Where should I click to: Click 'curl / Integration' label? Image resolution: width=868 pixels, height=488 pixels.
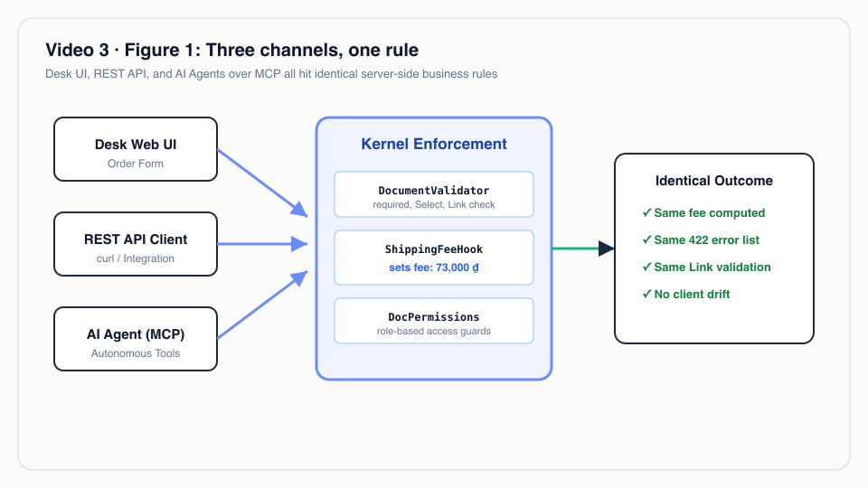pyautogui.click(x=136, y=258)
